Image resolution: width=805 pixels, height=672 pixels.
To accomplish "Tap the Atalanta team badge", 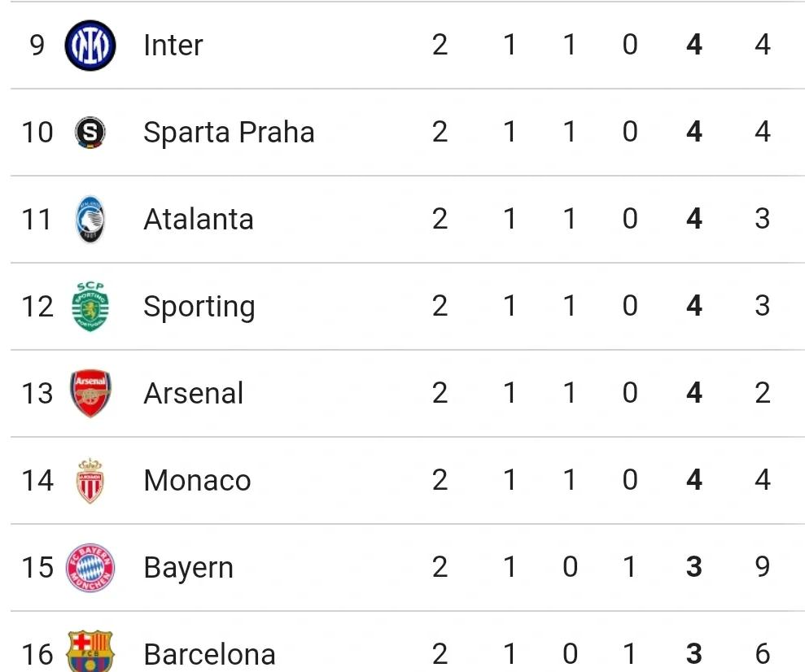I will pyautogui.click(x=90, y=219).
